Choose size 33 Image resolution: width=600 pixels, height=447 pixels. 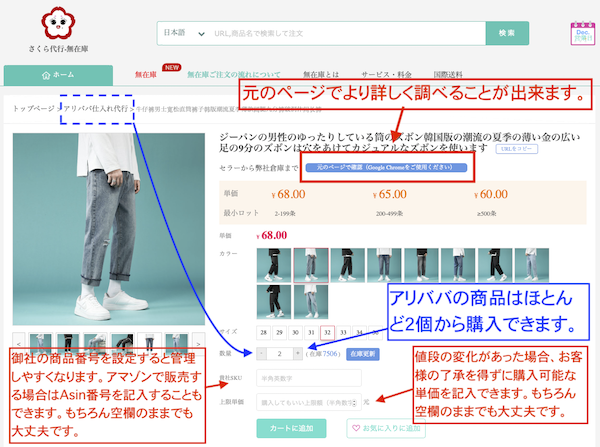[344, 333]
